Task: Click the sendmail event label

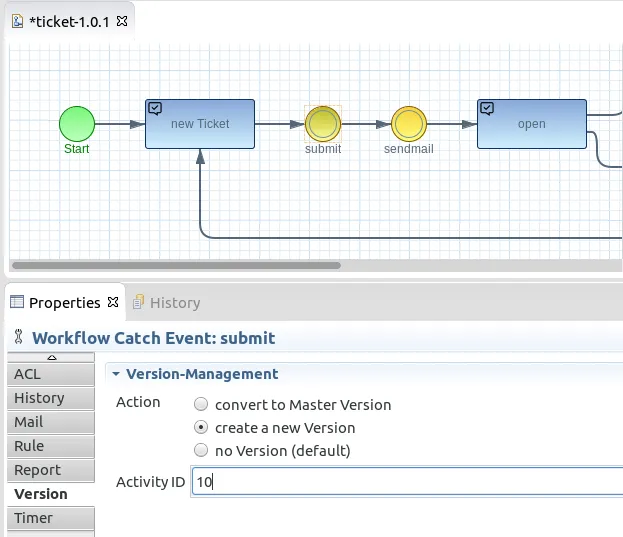Action: [408, 149]
